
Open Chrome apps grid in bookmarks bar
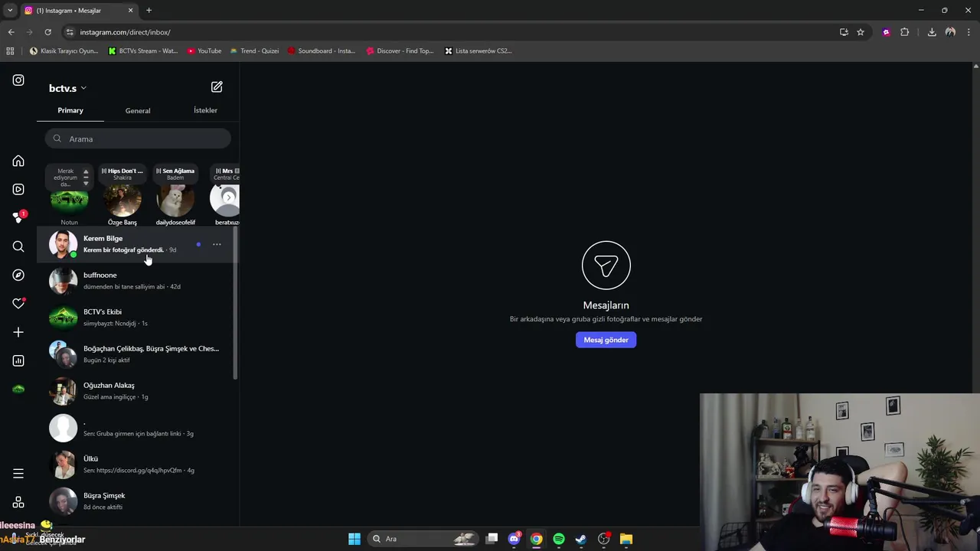click(x=10, y=51)
